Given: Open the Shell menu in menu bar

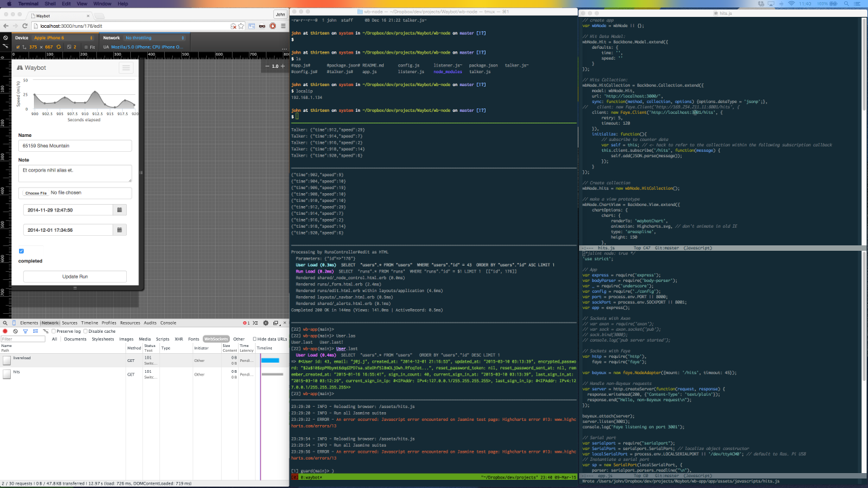Looking at the screenshot, I should tap(51, 3).
